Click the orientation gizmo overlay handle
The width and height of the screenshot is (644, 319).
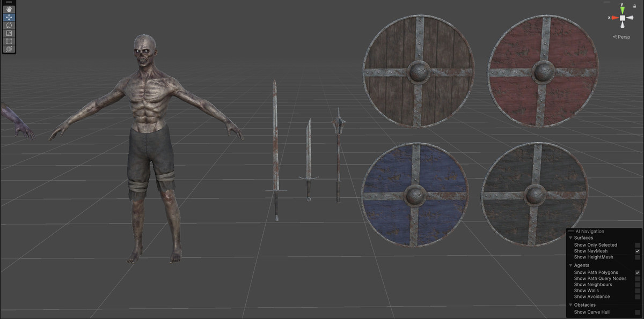coord(608,2)
